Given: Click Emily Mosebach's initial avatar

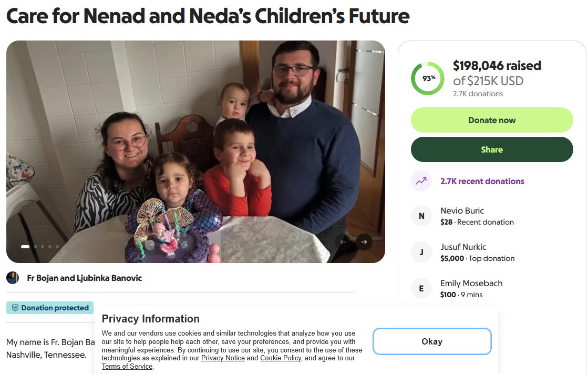Looking at the screenshot, I should click(421, 289).
